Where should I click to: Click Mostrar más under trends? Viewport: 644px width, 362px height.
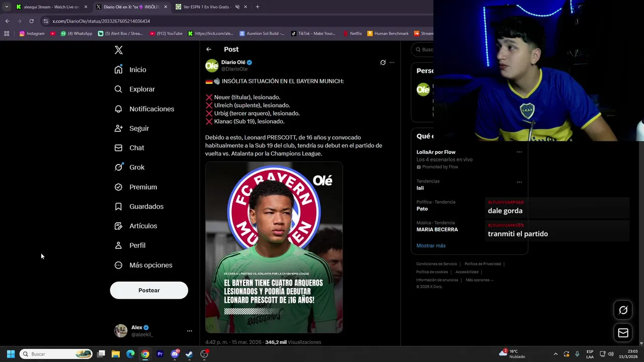click(x=431, y=245)
